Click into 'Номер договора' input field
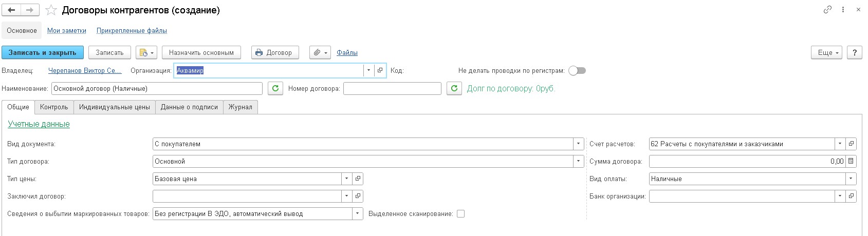The height and width of the screenshot is (236, 868). pyautogui.click(x=392, y=89)
